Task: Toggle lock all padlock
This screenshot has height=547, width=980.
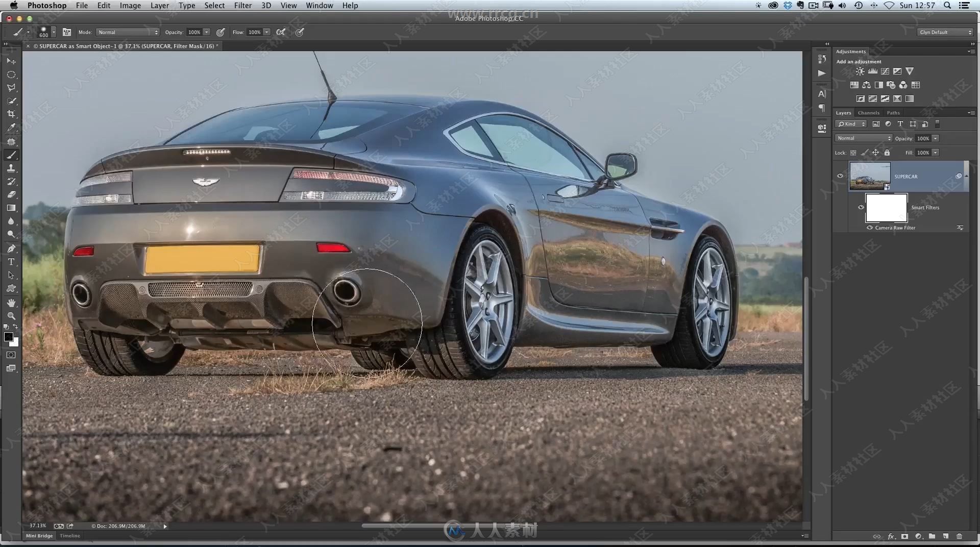Action: tap(887, 153)
